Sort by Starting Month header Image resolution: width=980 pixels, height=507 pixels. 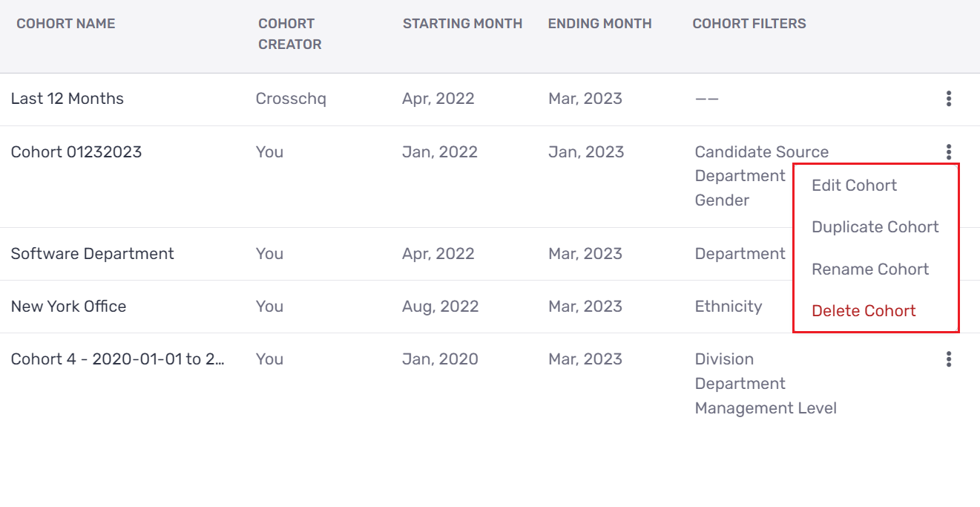click(462, 24)
